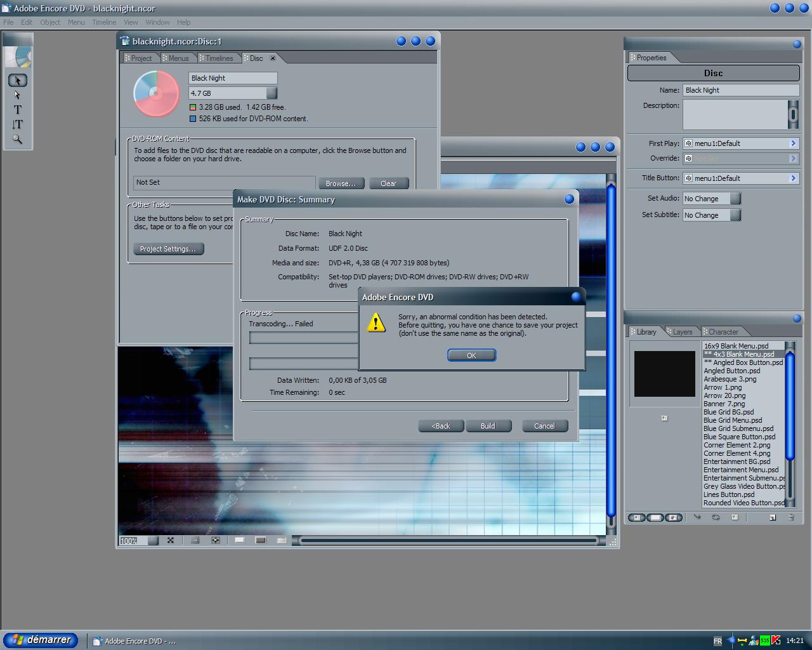The width and height of the screenshot is (812, 650).
Task: Show activated subpicture highlight state
Action: pos(282,540)
